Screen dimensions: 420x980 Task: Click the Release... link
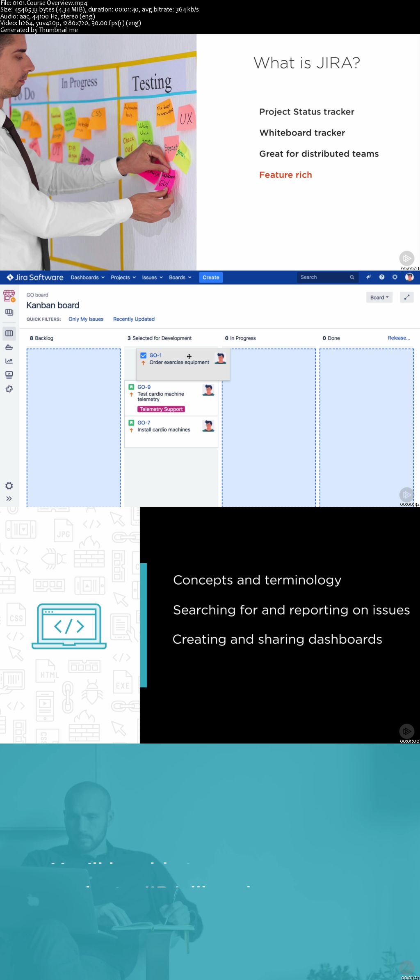399,338
